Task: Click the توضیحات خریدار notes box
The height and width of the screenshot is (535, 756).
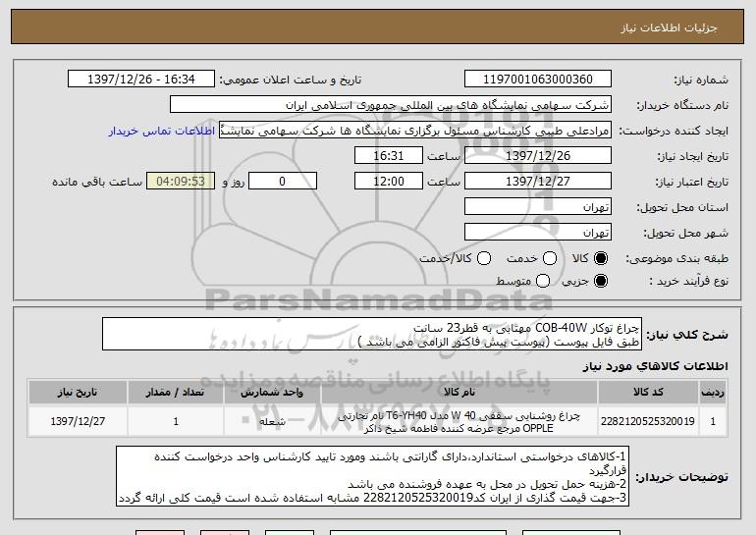Action: (x=373, y=476)
